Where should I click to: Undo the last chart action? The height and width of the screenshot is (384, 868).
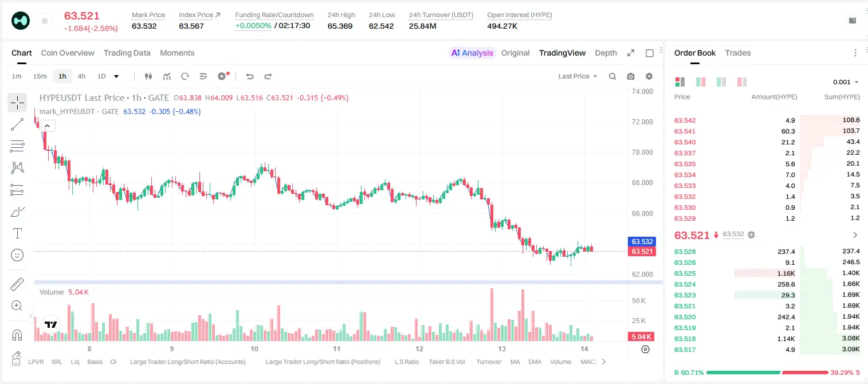pos(250,76)
